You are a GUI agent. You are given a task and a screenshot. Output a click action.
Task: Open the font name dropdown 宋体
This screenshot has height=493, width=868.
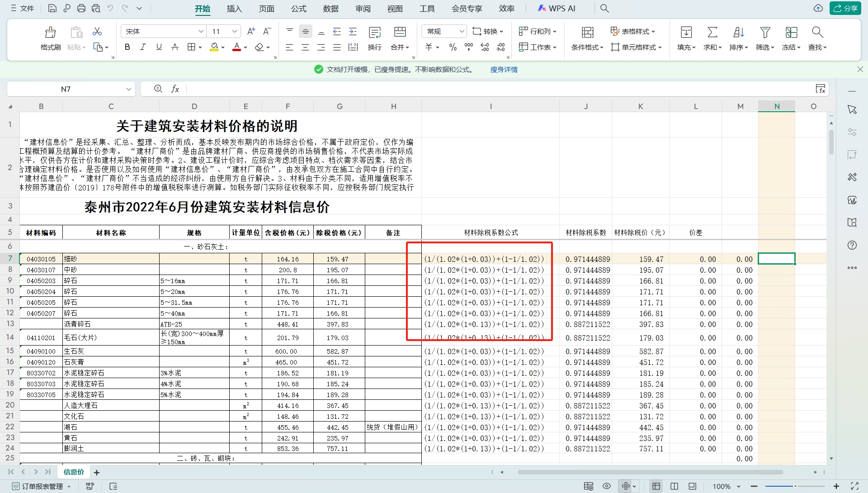(x=201, y=31)
